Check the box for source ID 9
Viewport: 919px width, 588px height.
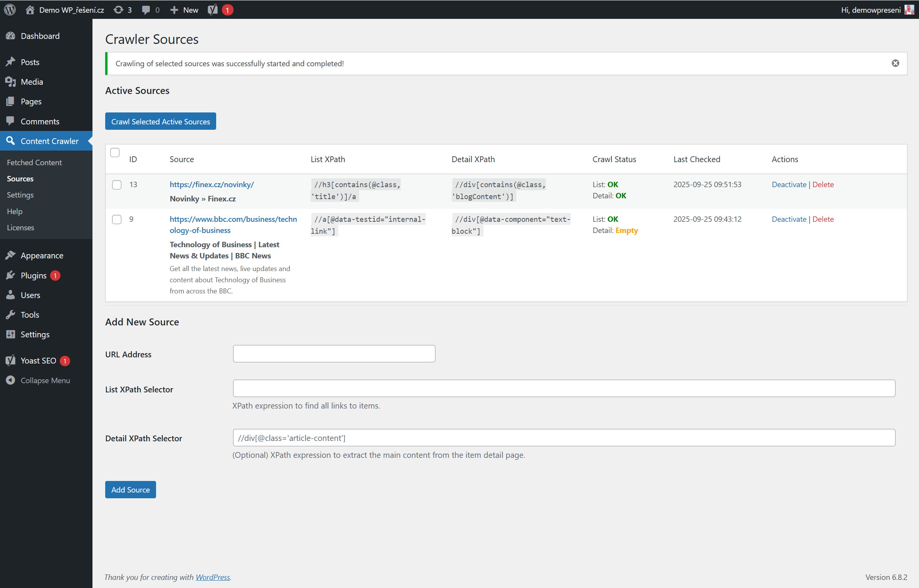[117, 219]
